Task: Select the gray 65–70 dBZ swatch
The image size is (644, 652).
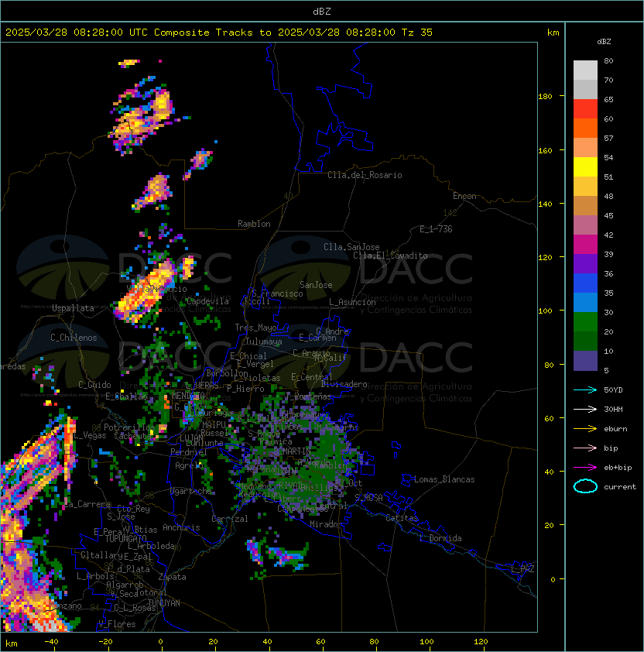Action: 585,89
